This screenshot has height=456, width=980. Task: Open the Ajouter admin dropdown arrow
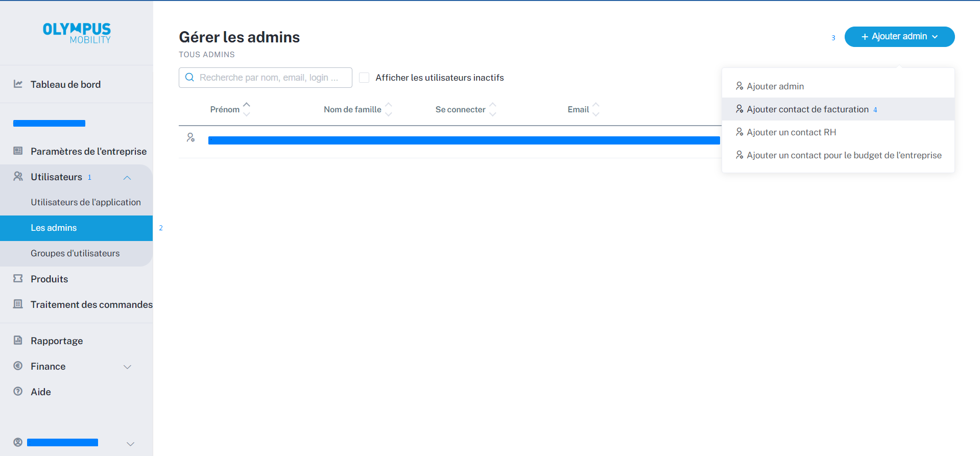935,37
